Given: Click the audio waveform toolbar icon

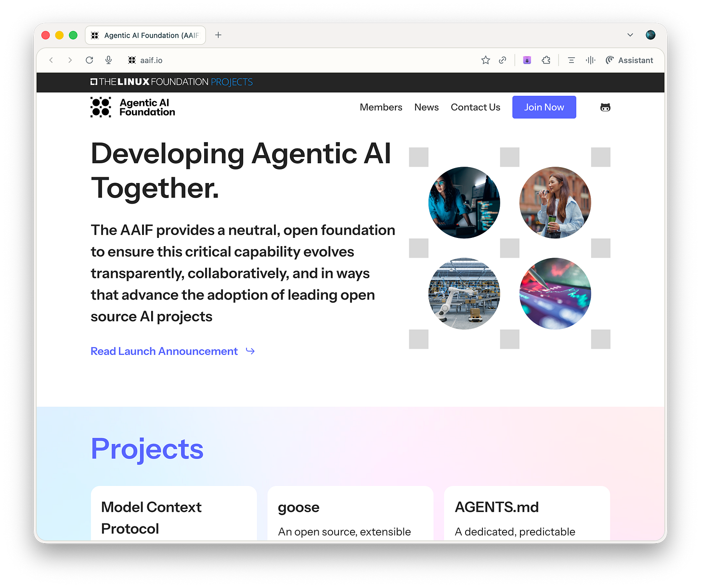Looking at the screenshot, I should [x=590, y=60].
